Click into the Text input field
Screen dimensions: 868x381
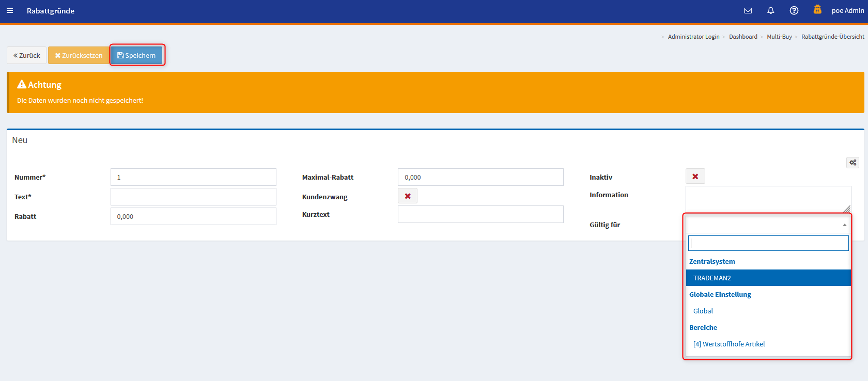(193, 197)
